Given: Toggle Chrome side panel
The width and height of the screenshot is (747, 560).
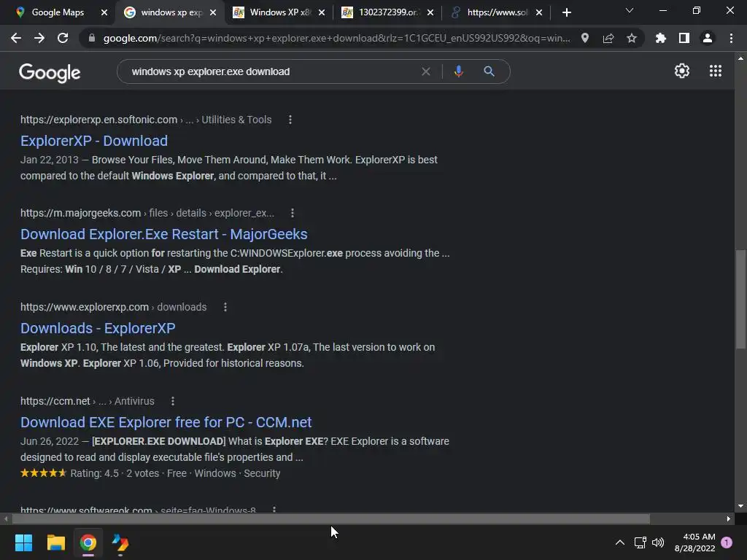Looking at the screenshot, I should point(684,38).
